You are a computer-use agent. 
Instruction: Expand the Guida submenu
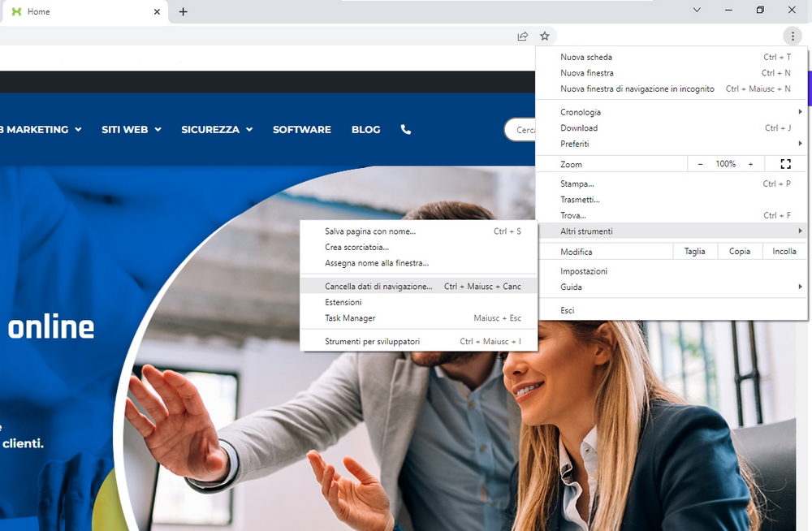tap(672, 287)
